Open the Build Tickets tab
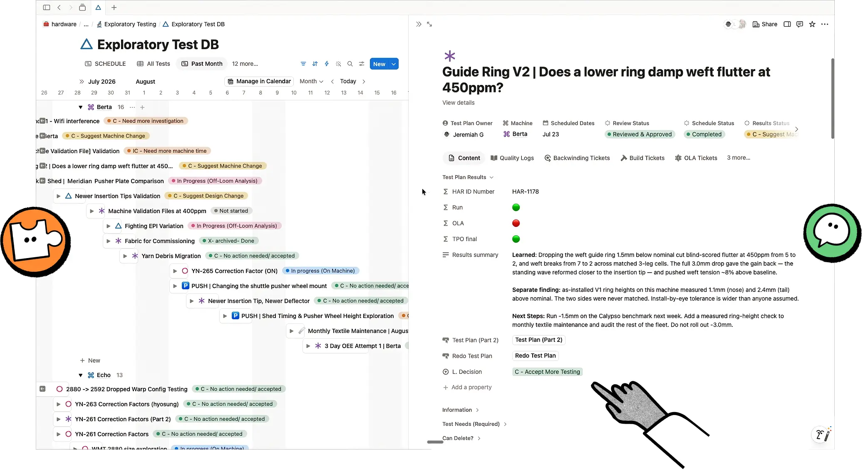Screen dimensions: 868x472 tap(642, 158)
